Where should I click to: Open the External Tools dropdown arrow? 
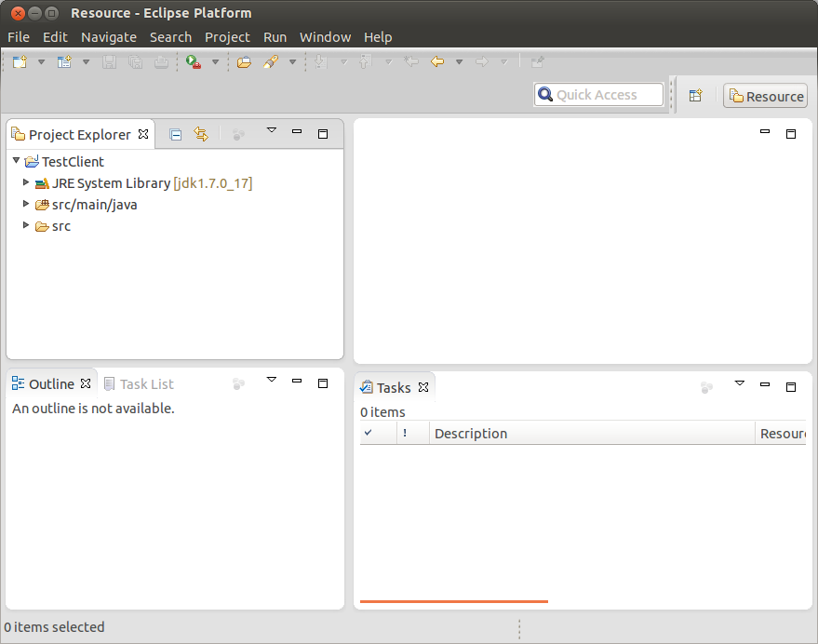tap(216, 62)
